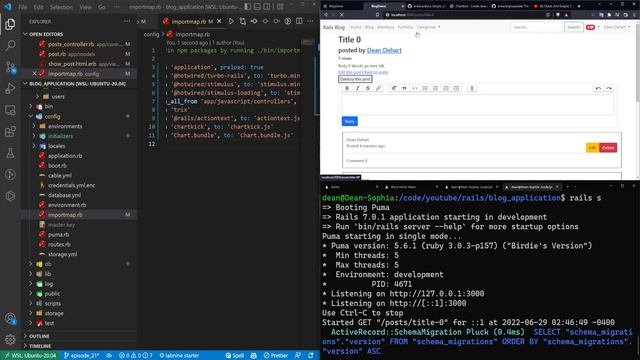Open the Explorer panel ellipsis menu
Image resolution: width=640 pixels, height=360 pixels.
tap(127, 21)
